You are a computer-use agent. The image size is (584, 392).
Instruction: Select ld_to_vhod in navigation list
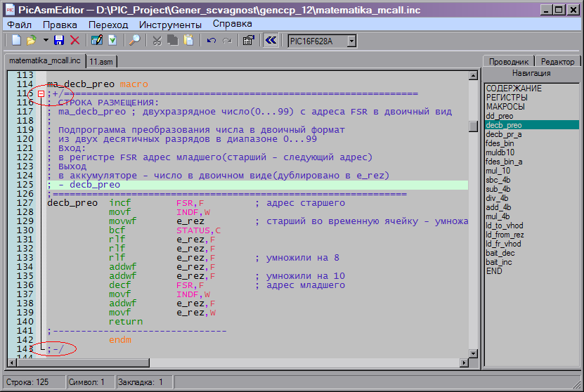[x=531, y=226]
